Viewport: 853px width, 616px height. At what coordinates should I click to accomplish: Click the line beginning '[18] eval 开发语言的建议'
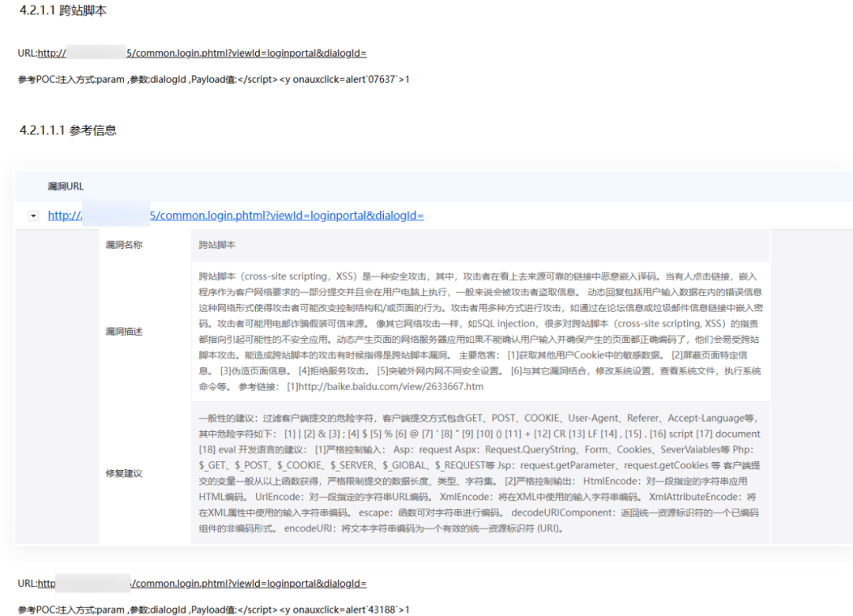click(476, 449)
